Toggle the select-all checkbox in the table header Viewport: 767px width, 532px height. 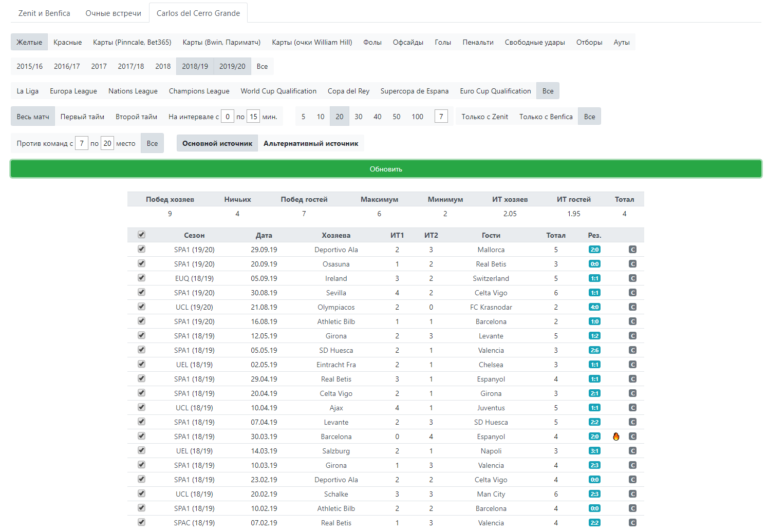pos(141,235)
